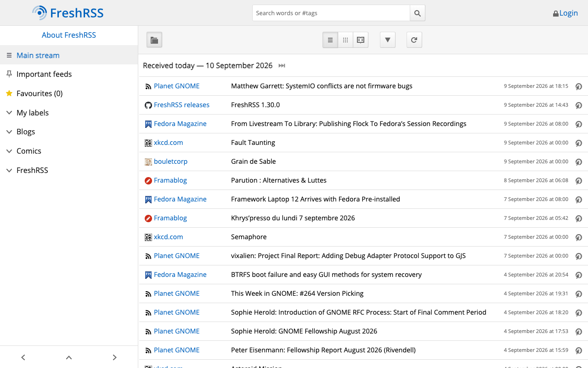Expand the Blogs category chevron
This screenshot has height=368, width=588.
coord(9,132)
